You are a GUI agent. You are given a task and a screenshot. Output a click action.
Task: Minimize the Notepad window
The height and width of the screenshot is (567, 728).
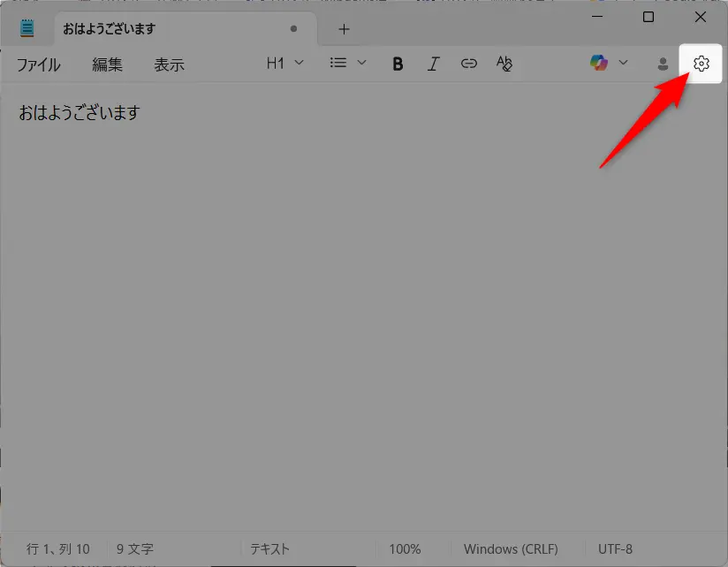597,17
